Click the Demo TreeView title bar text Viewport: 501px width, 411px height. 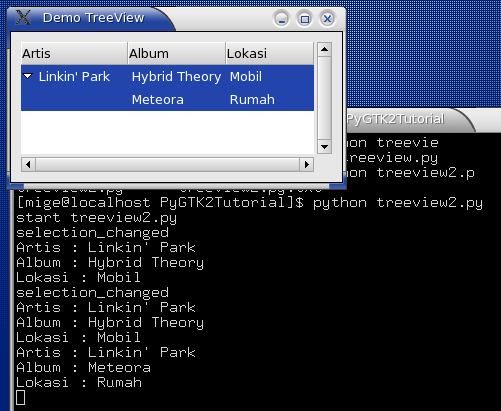tap(94, 18)
